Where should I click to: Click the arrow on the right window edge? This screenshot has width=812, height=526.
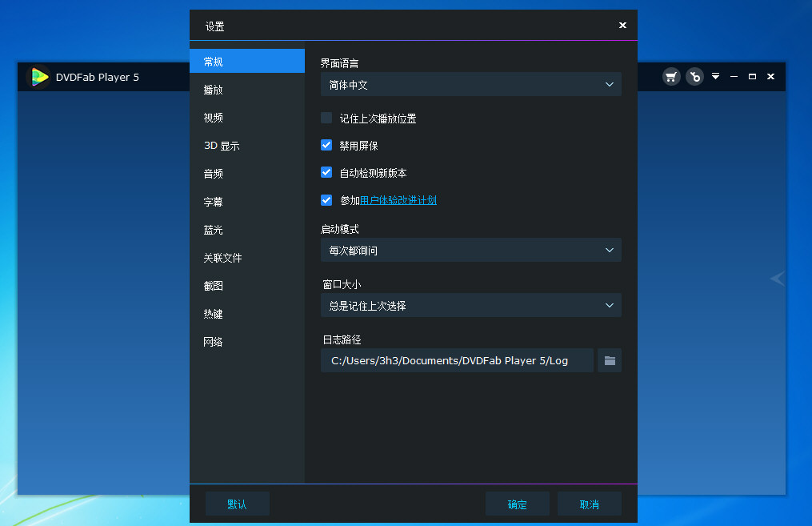tap(777, 278)
